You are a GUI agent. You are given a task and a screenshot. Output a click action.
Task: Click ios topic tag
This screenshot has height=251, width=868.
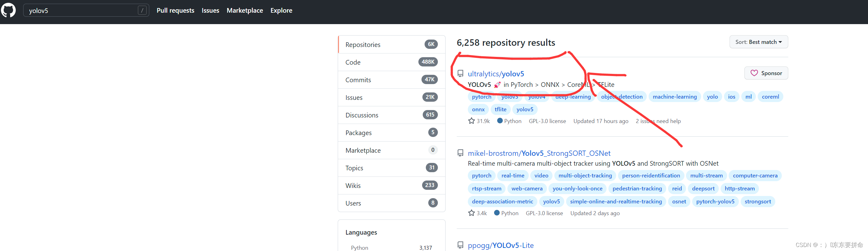click(x=731, y=97)
